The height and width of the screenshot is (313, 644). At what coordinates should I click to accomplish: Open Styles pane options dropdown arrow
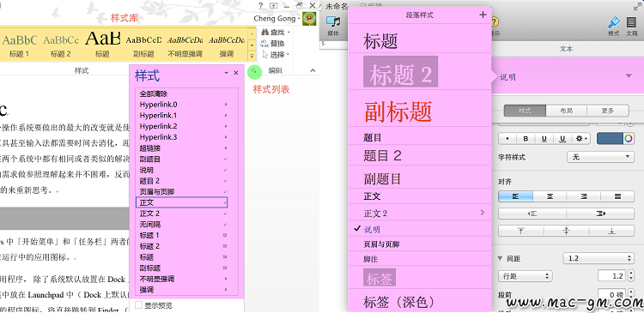(x=227, y=73)
